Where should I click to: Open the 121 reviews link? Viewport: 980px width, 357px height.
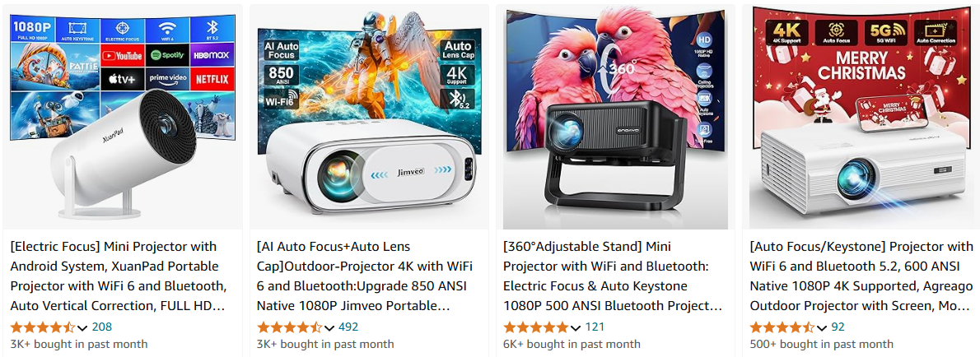click(595, 327)
